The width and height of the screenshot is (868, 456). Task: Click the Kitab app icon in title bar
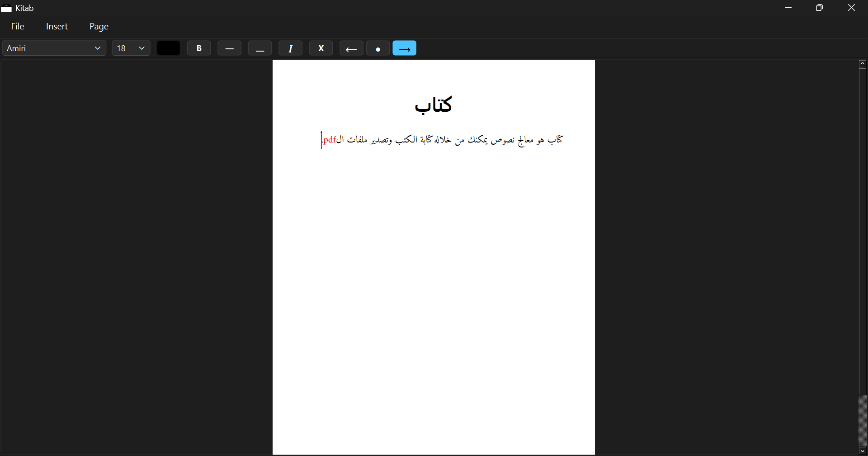click(6, 8)
